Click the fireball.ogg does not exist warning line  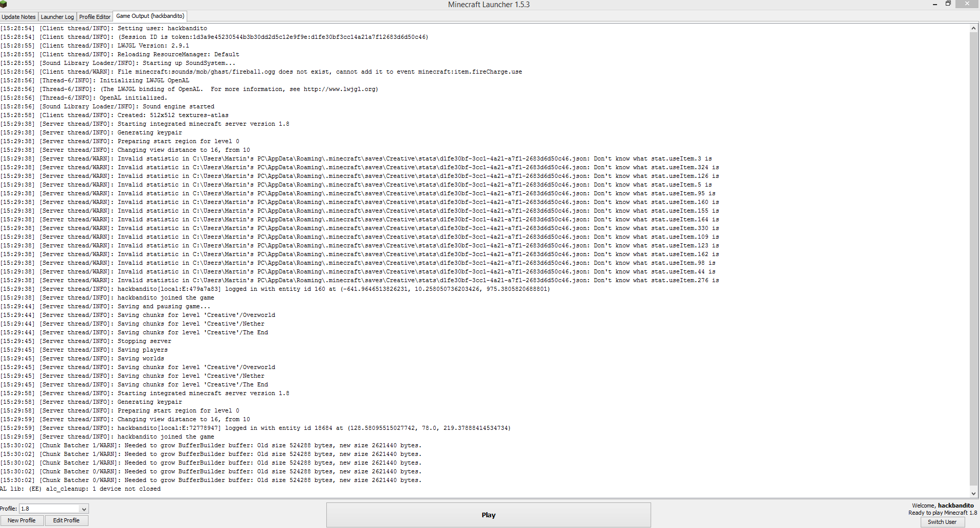point(261,72)
